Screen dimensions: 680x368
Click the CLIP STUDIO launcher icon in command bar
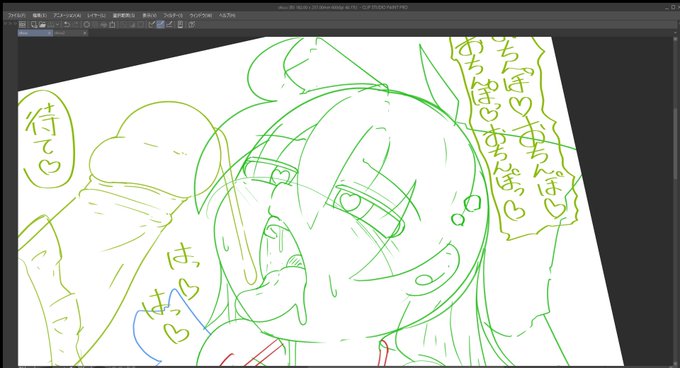pos(23,25)
